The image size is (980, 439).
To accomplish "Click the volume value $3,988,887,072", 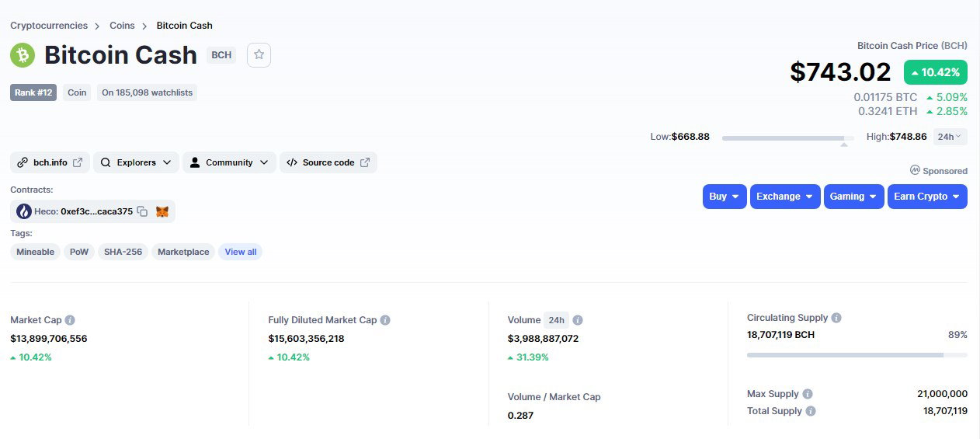I will coord(544,339).
